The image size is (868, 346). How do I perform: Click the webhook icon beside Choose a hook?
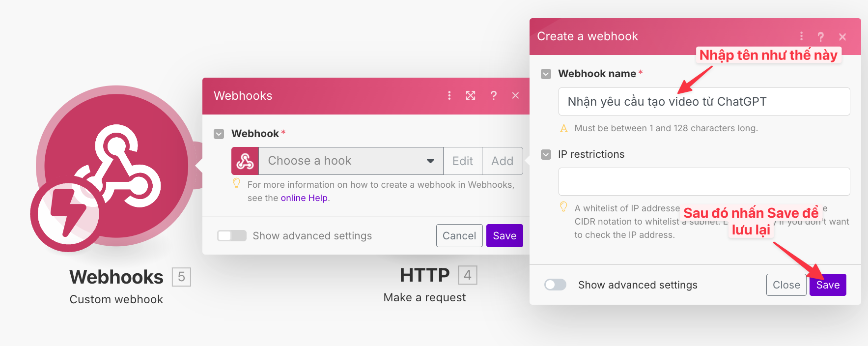[x=245, y=161]
